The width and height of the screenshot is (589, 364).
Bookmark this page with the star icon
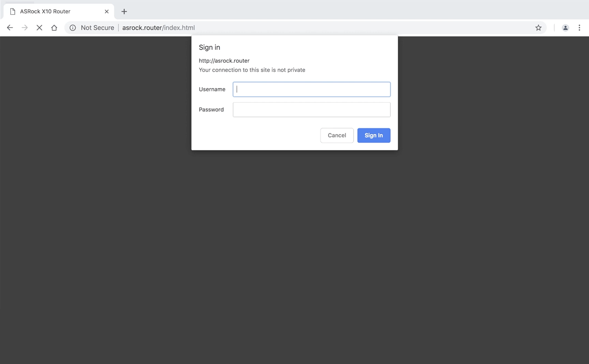click(538, 27)
